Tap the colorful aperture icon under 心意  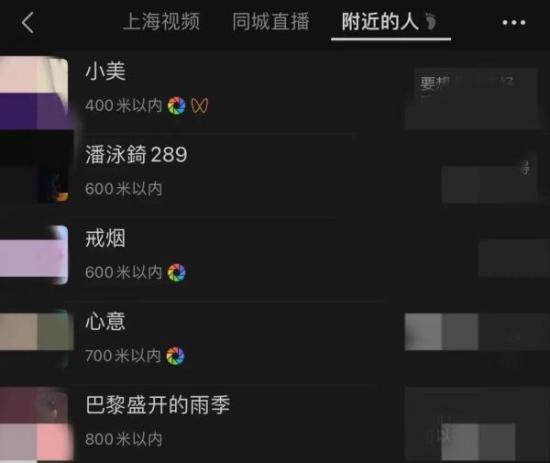coord(175,356)
